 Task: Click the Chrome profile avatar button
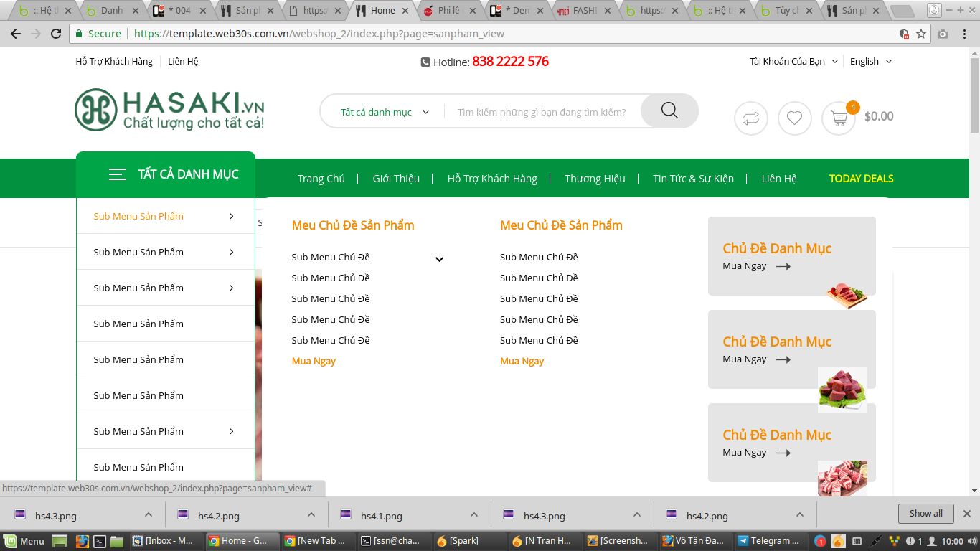933,10
